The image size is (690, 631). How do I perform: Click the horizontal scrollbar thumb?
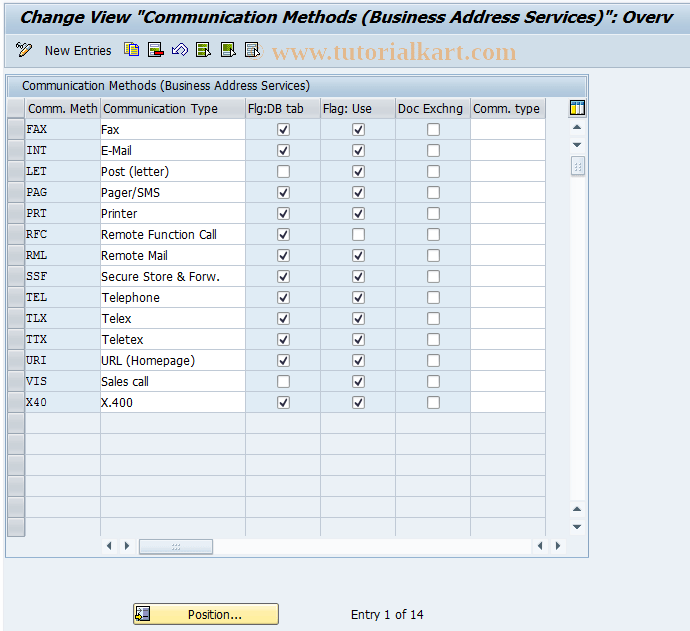pyautogui.click(x=176, y=547)
